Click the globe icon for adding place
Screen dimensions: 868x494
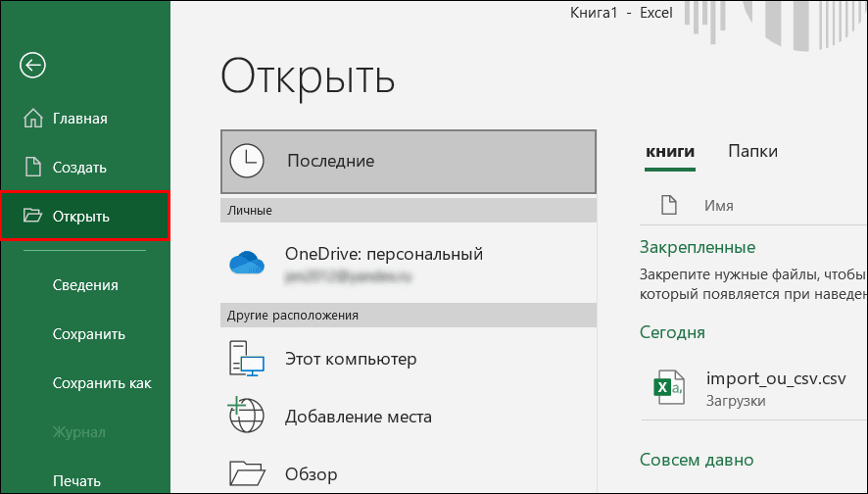pos(246,416)
